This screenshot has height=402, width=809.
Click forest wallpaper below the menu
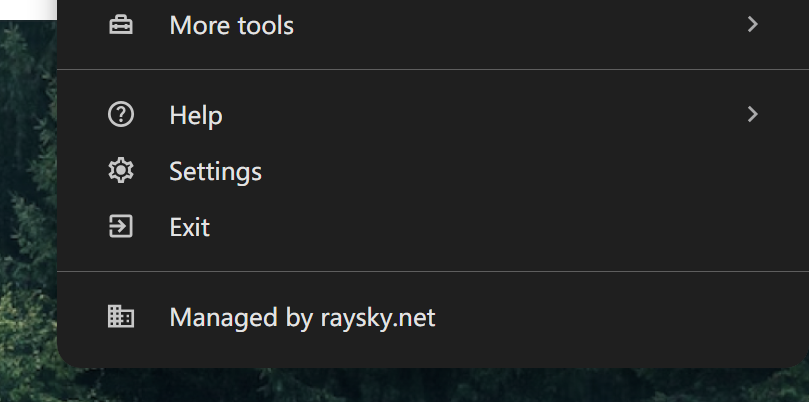[x=400, y=386]
